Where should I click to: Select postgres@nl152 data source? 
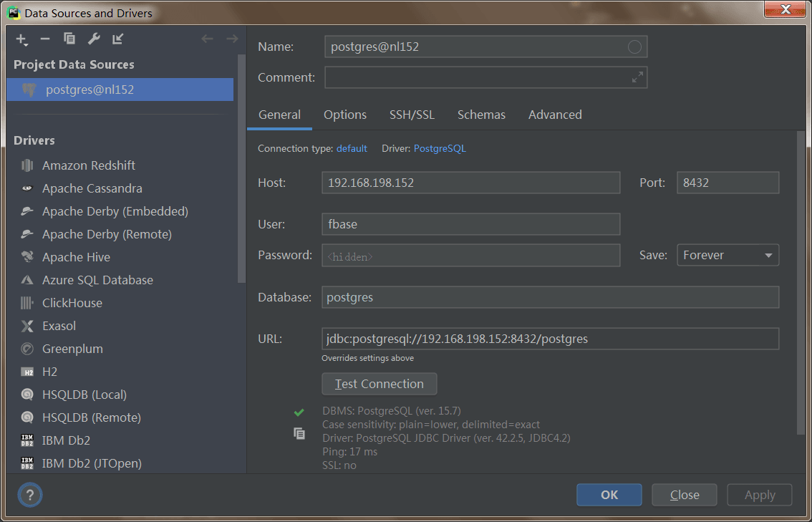click(x=120, y=90)
